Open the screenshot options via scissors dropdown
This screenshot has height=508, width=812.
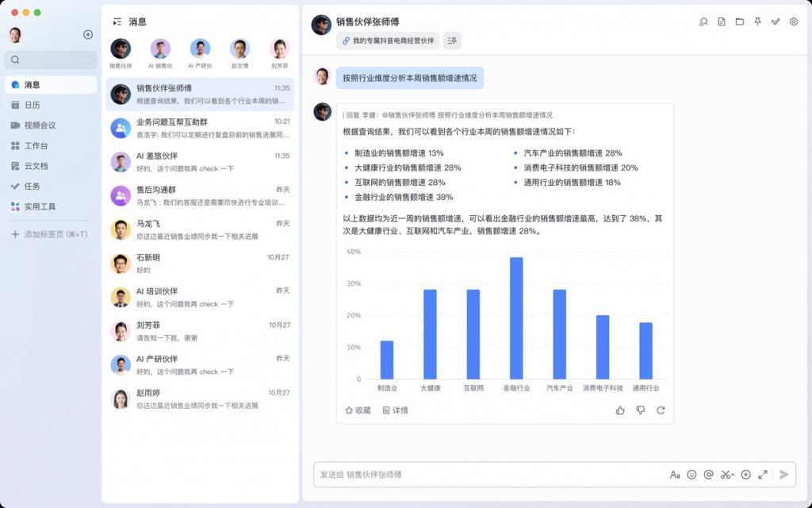pyautogui.click(x=728, y=474)
